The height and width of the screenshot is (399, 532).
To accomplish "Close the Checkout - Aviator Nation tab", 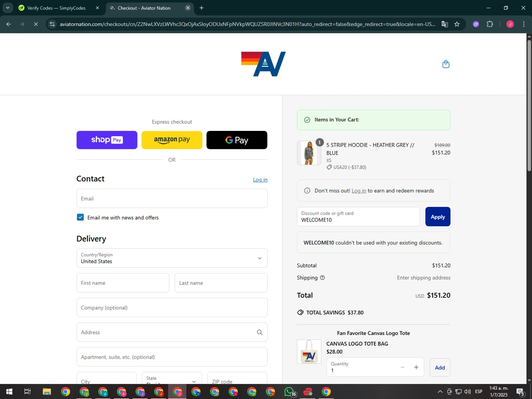I will [188, 8].
